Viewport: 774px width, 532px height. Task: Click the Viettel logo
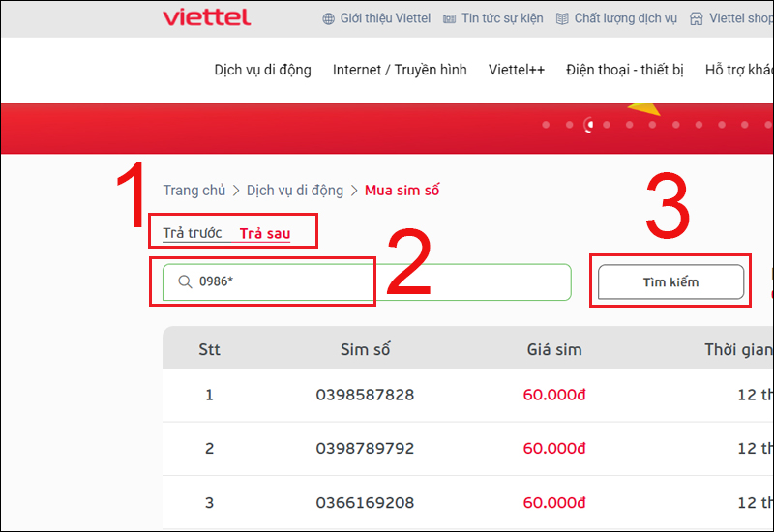[x=207, y=17]
